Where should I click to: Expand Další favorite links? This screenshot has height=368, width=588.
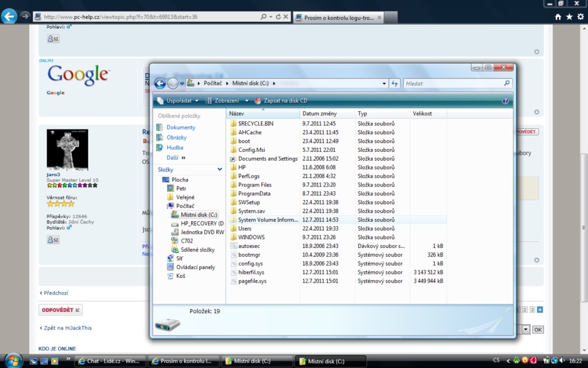pyautogui.click(x=176, y=158)
